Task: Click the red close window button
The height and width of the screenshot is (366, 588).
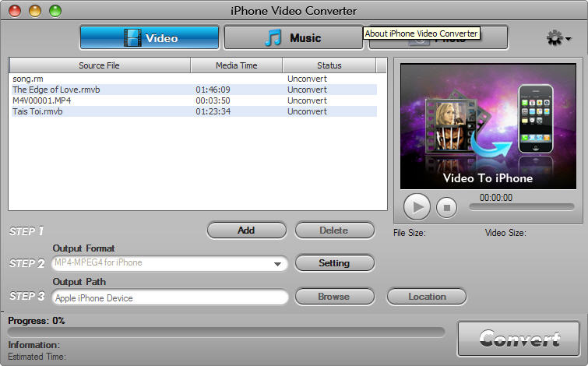Action: tap(15, 10)
